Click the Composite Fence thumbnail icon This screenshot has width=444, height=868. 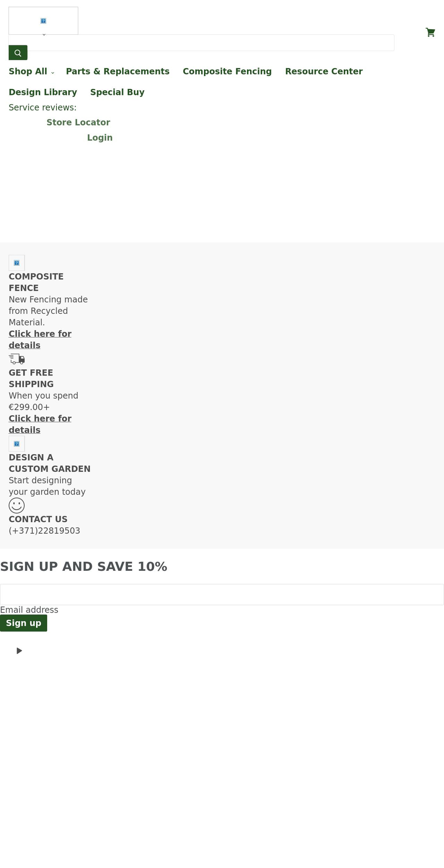[17, 262]
